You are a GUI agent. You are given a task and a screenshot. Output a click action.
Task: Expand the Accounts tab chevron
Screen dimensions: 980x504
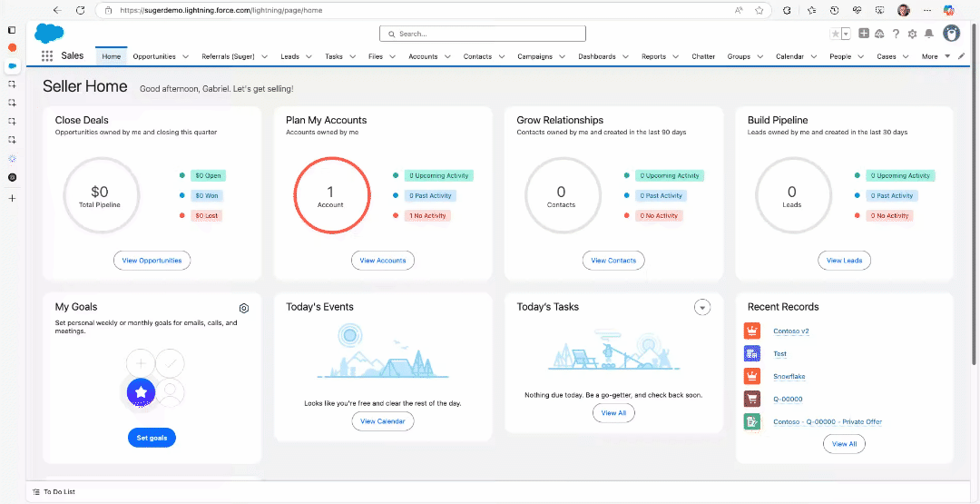coord(447,56)
